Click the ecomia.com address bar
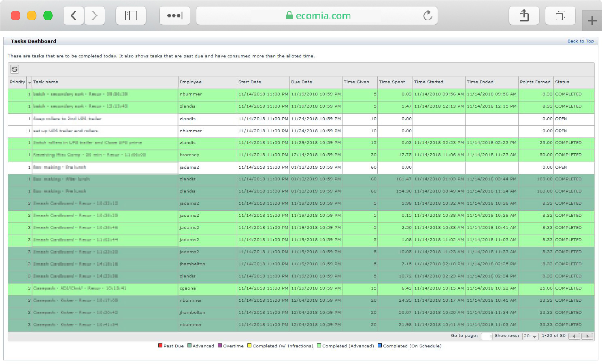The width and height of the screenshot is (602, 364). point(317,16)
